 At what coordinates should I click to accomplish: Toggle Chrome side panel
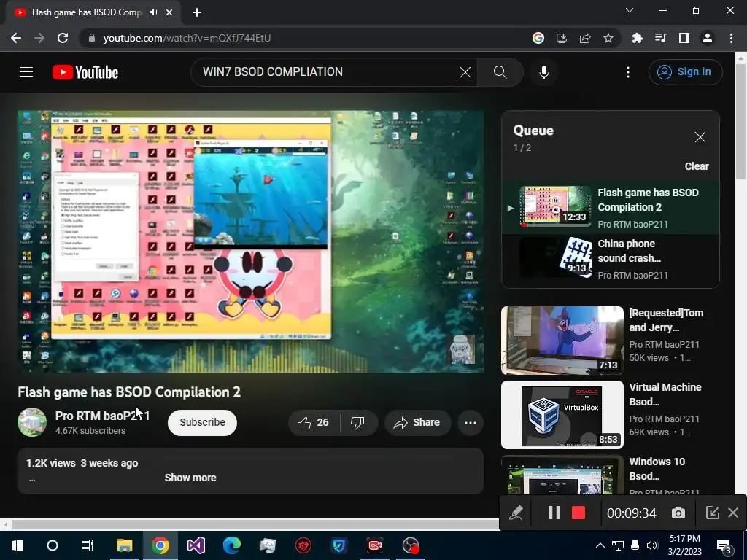point(684,38)
